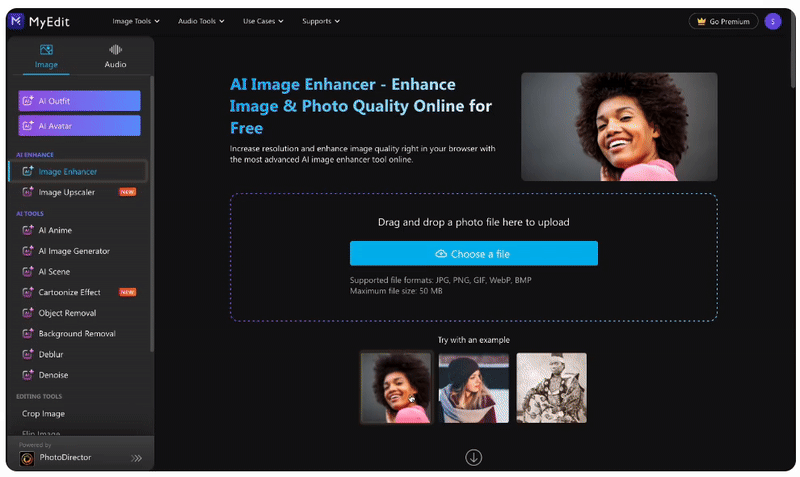Open the AI Anime tool
Screen dimensions: 800x477
(54, 230)
